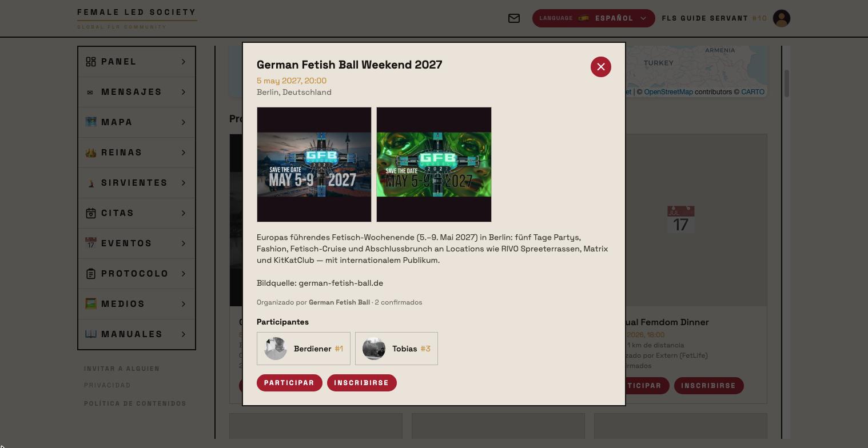868x448 pixels.
Task: Click the Jul 17 calendar icon on event card
Action: (680, 220)
